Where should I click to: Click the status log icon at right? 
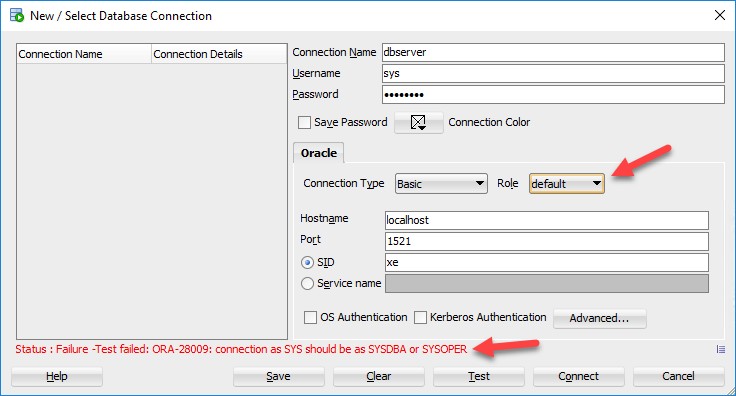[x=721, y=349]
